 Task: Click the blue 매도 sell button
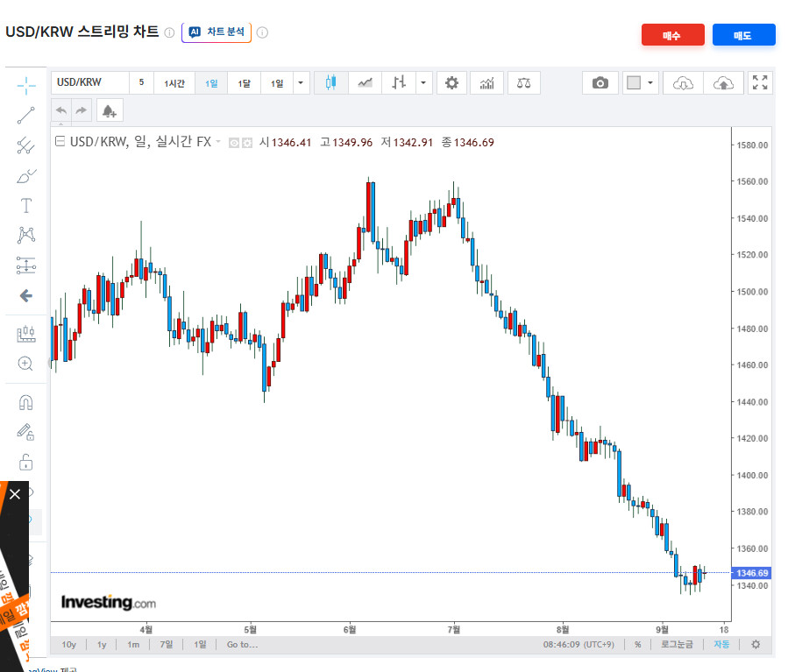click(x=743, y=35)
